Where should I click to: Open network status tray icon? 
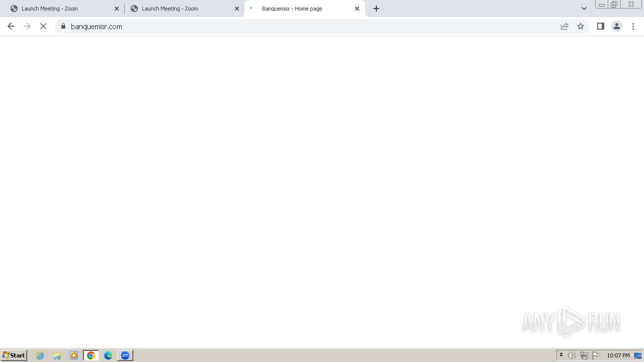click(584, 355)
